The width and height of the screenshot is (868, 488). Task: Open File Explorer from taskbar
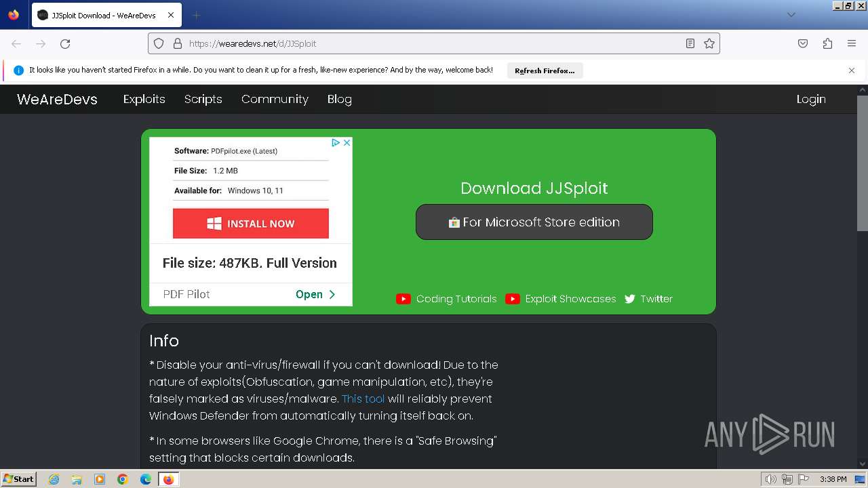point(77,479)
